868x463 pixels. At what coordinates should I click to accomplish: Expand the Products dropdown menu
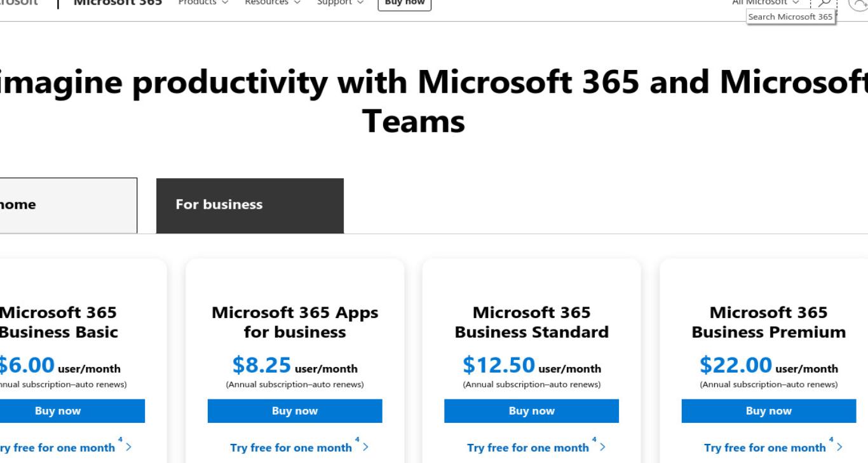[203, 3]
